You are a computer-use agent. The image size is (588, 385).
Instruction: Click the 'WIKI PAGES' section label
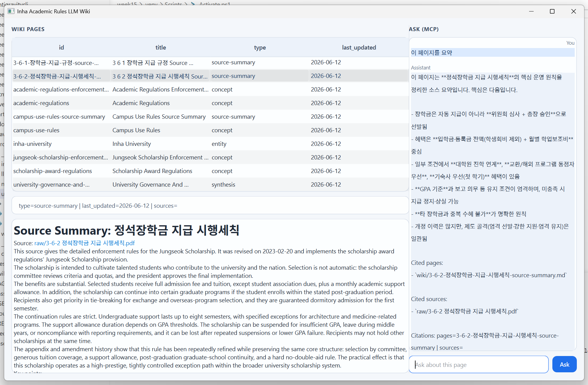[x=28, y=29]
